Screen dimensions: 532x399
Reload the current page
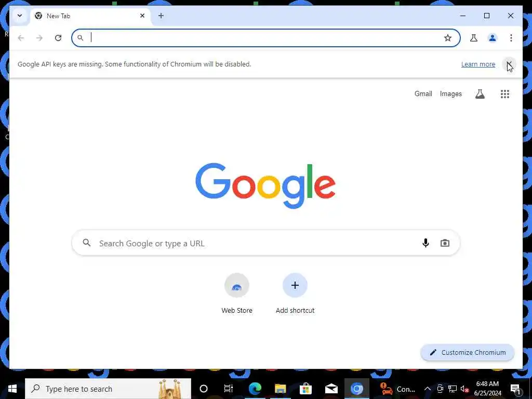click(x=58, y=37)
